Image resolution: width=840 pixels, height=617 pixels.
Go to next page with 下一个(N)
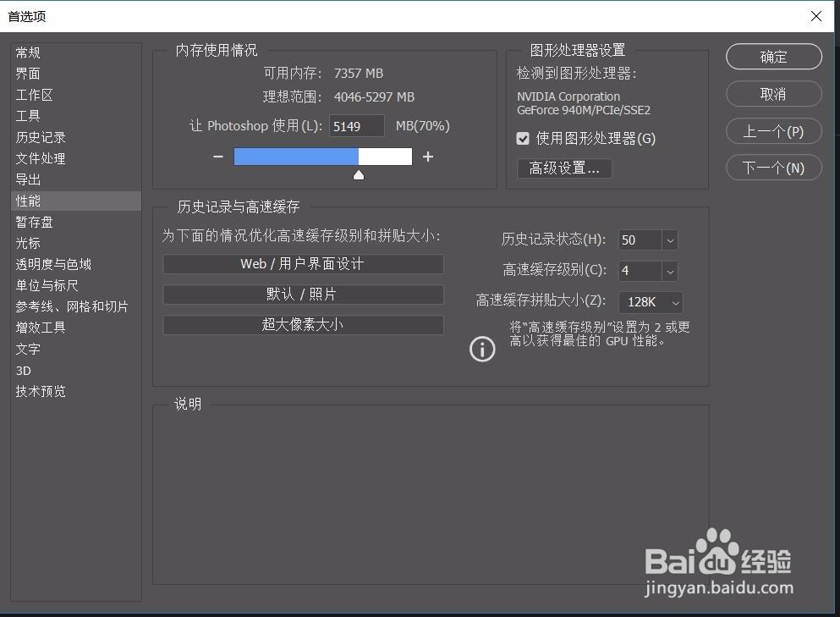773,168
